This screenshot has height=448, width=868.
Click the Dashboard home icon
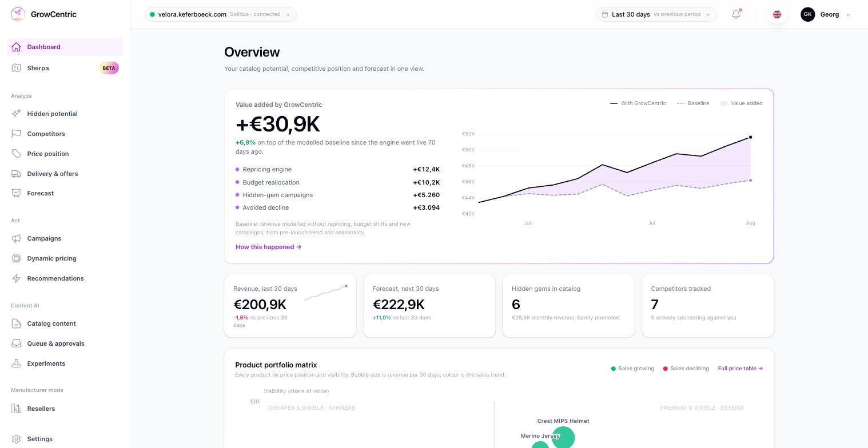(16, 47)
